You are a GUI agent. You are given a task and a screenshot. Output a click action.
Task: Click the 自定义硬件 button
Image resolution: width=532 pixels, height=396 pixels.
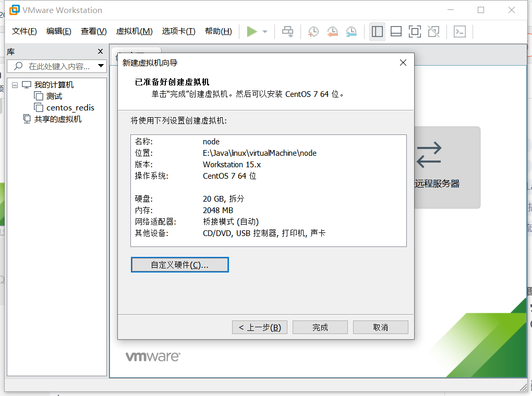coord(179,265)
